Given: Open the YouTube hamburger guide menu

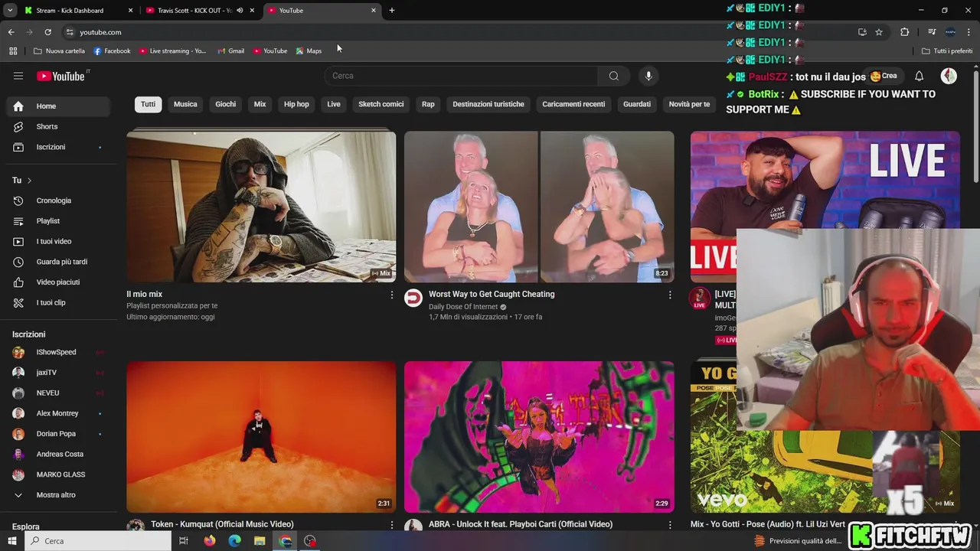Looking at the screenshot, I should point(18,76).
